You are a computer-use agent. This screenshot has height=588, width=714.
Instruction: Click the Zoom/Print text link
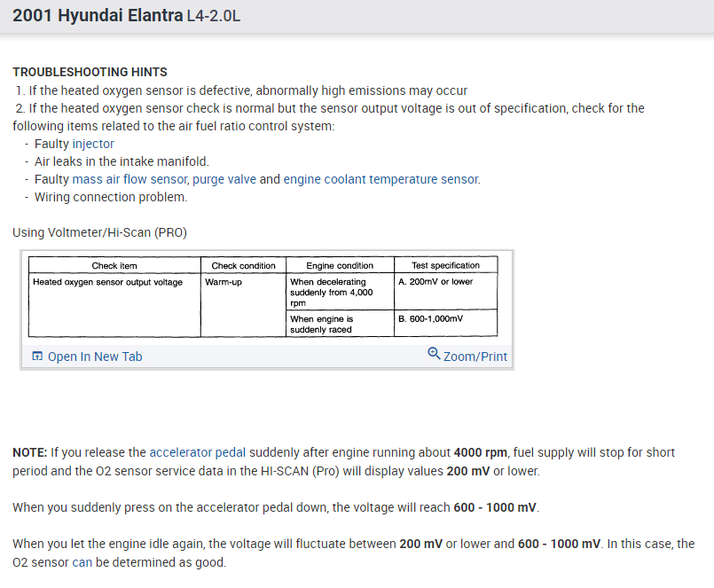475,357
